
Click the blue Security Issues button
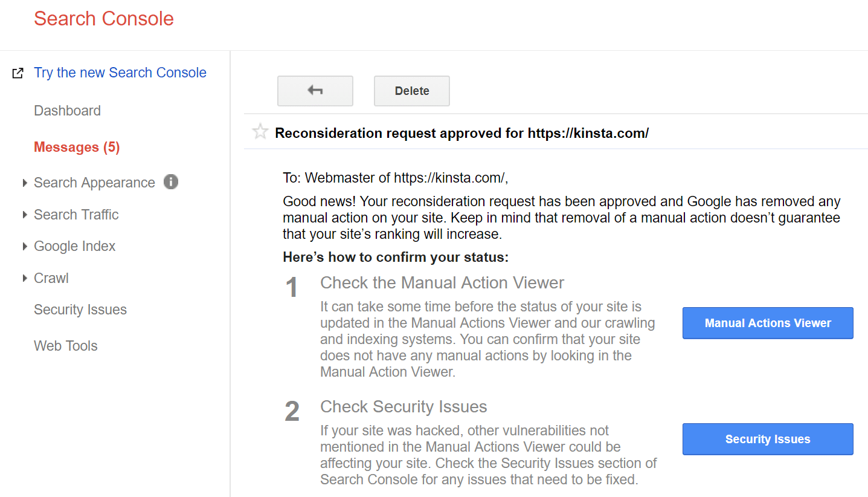[767, 439]
